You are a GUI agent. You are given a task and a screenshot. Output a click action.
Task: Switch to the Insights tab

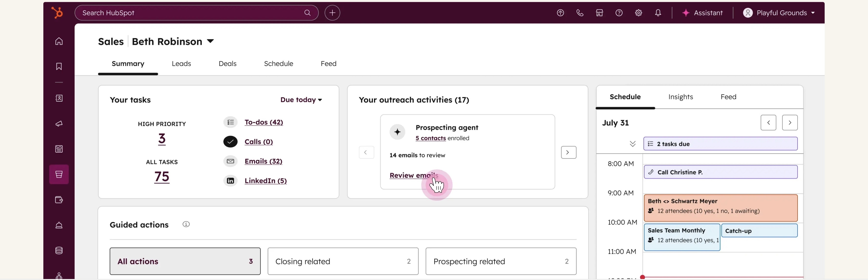click(x=680, y=97)
